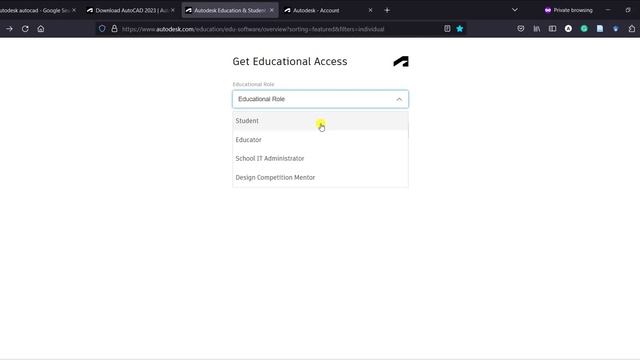Open a new browser tab
640x360 pixels.
[x=387, y=10]
